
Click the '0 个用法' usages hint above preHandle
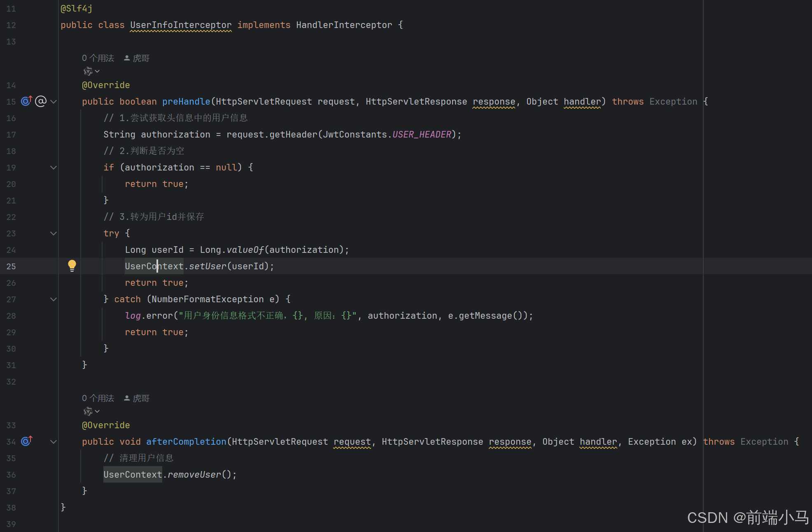pyautogui.click(x=98, y=58)
